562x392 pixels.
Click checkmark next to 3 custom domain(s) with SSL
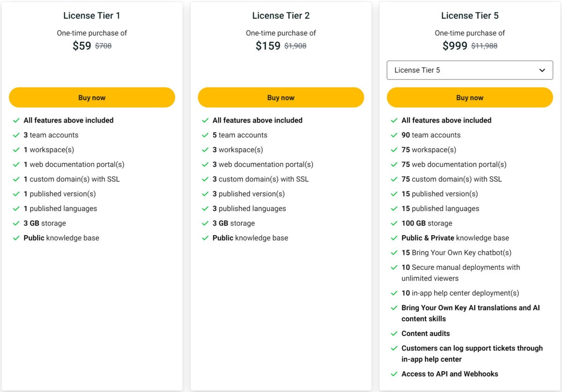coord(205,179)
